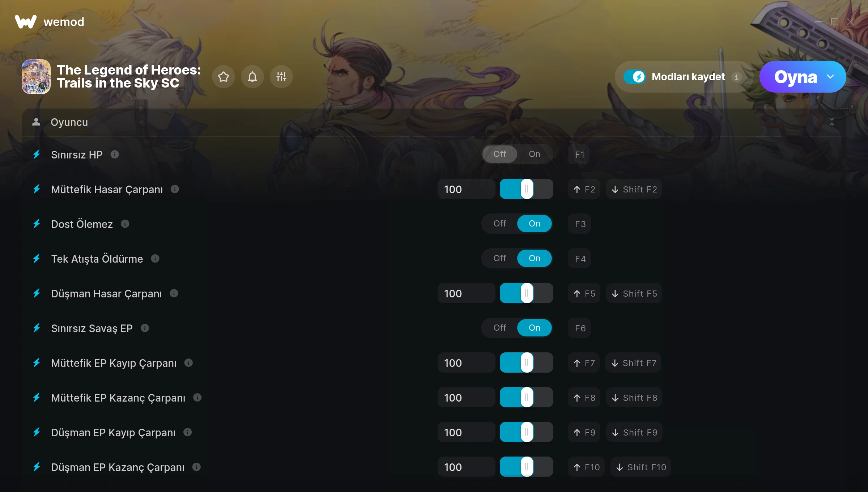Open notifications bell for this game

252,77
